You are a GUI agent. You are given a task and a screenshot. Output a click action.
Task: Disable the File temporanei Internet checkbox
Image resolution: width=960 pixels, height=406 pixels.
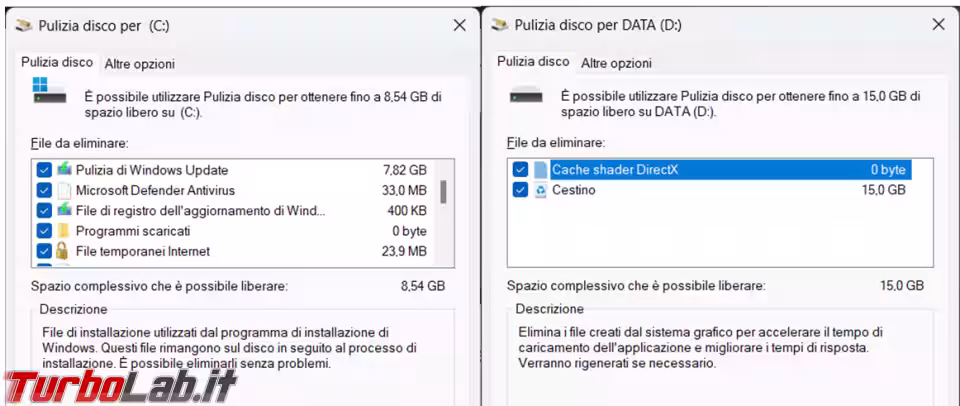43,251
